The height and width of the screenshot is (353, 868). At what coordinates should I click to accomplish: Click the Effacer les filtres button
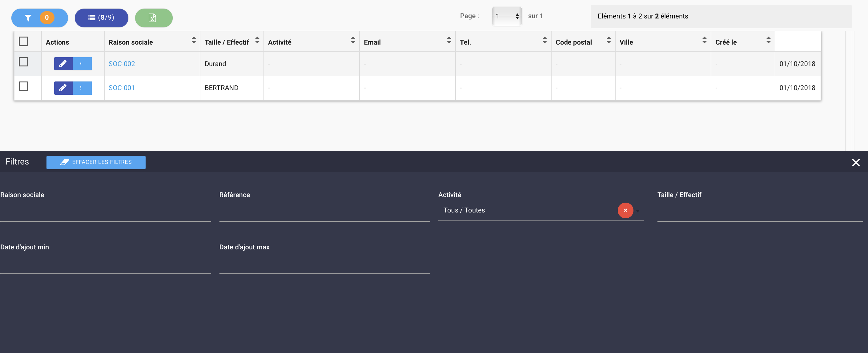point(96,162)
